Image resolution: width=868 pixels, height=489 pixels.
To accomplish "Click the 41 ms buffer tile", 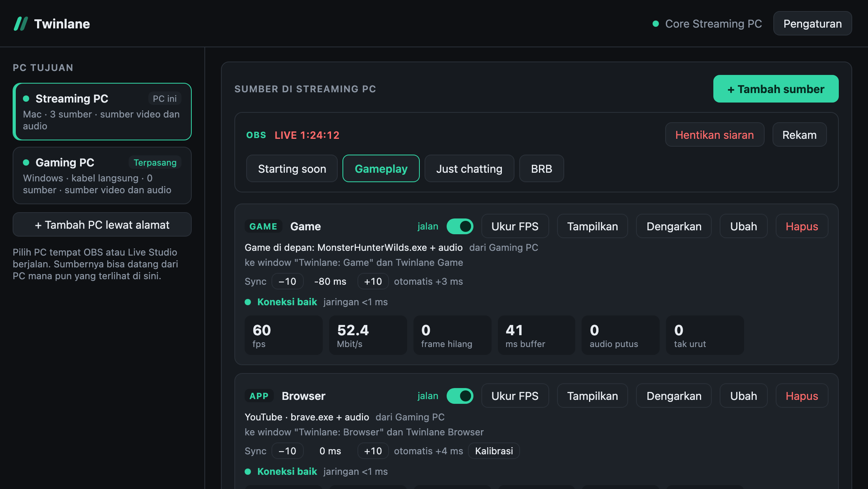I will coord(537,335).
